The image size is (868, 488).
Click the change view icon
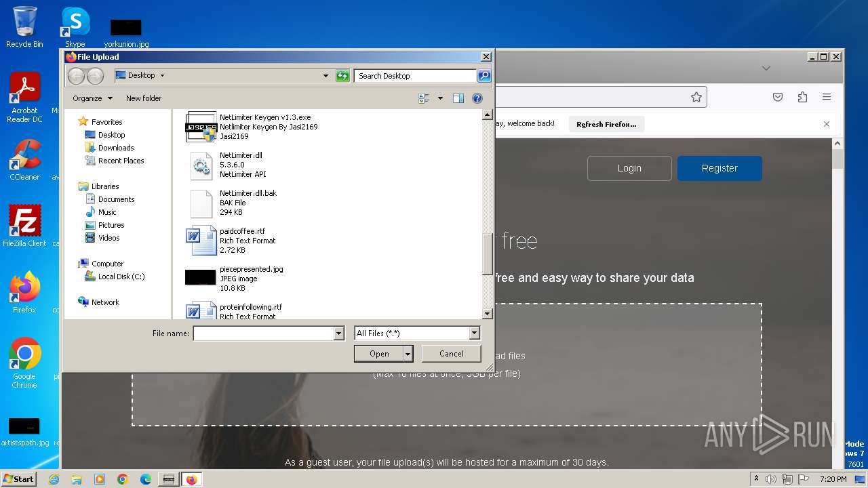(x=425, y=98)
